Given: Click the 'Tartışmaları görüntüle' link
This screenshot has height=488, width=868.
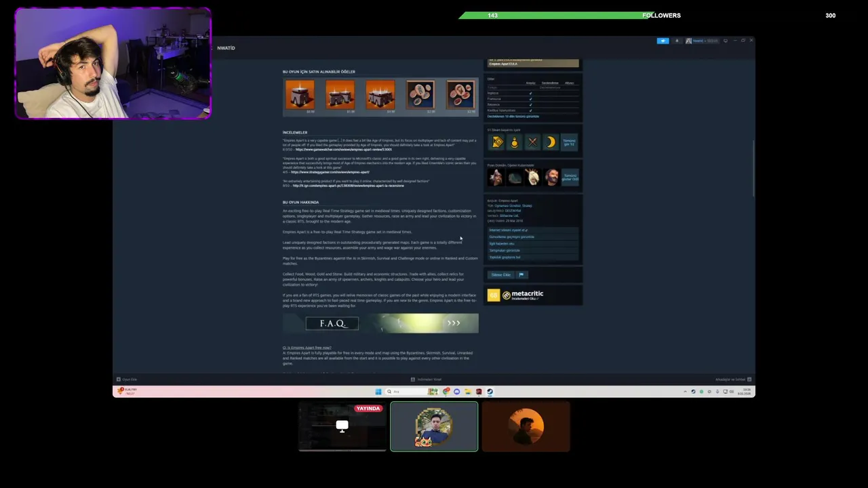Looking at the screenshot, I should point(533,251).
